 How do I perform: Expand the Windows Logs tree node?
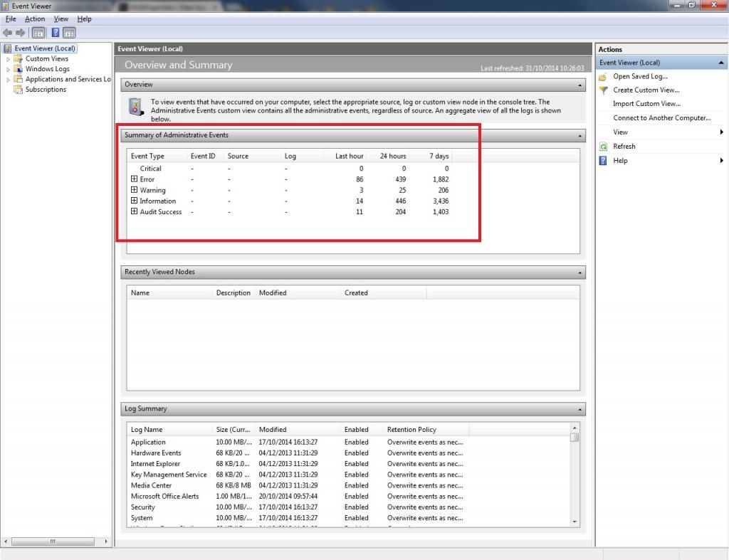point(8,69)
